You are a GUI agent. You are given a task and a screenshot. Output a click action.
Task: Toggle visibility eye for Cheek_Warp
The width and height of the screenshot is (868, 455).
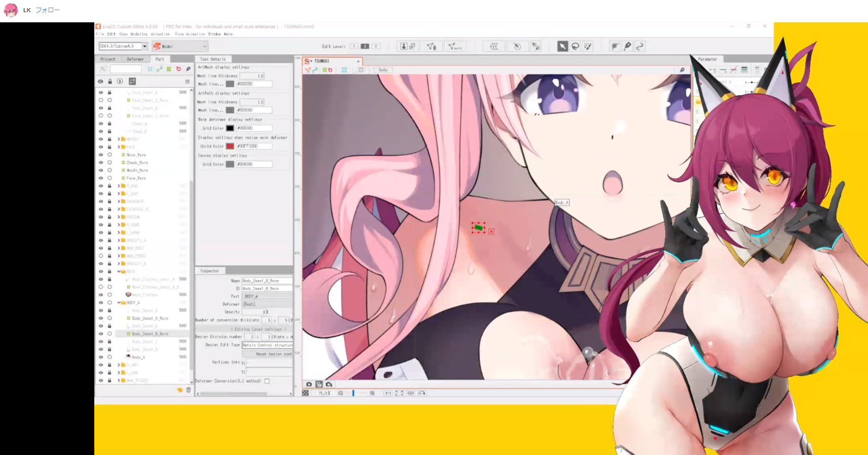tap(101, 162)
